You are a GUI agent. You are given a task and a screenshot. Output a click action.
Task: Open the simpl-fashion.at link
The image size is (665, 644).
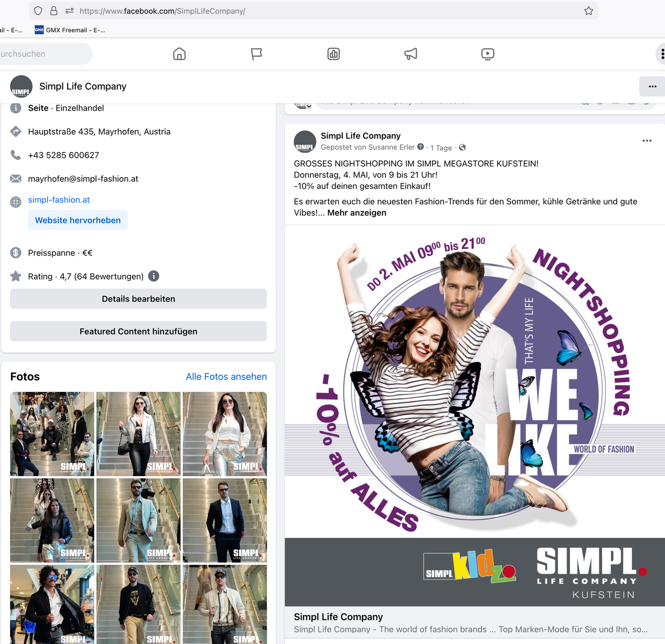coord(59,200)
